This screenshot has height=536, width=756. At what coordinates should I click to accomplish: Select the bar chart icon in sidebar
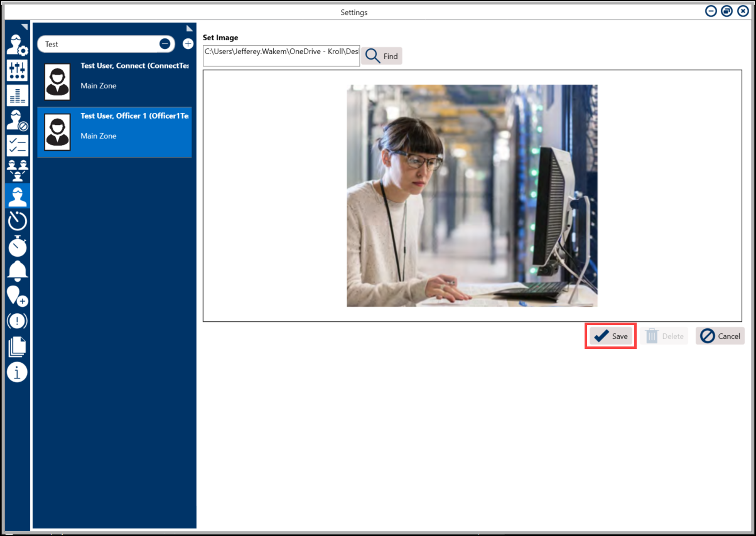coord(17,95)
